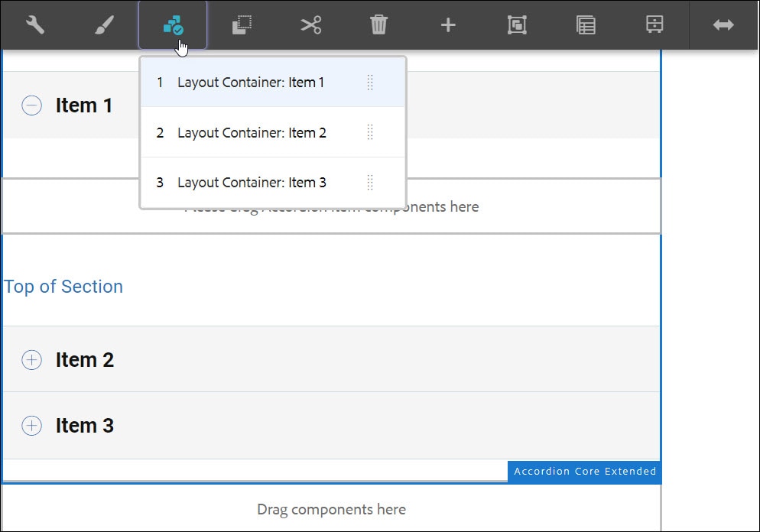Click the Copy component icon
The width and height of the screenshot is (760, 532).
[x=242, y=24]
